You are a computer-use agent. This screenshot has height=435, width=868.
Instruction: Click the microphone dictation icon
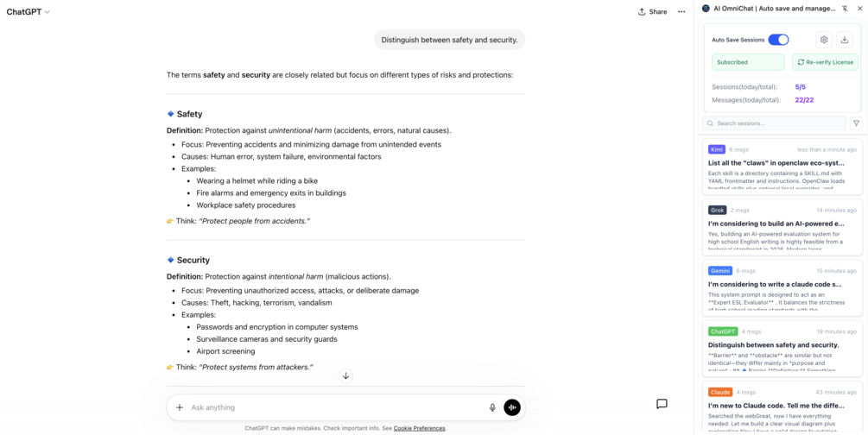[492, 407]
